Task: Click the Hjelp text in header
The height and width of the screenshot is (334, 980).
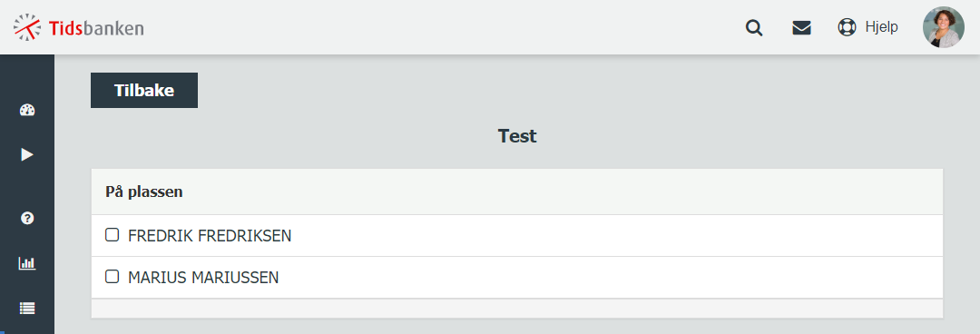Action: pyautogui.click(x=881, y=27)
